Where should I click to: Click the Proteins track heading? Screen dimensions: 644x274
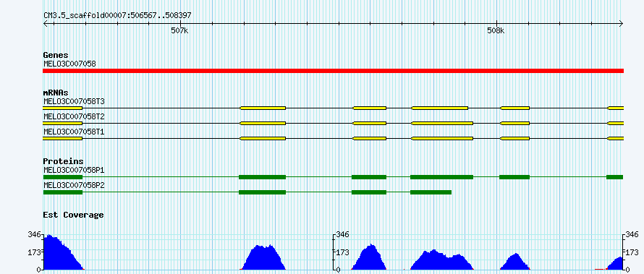[63, 161]
